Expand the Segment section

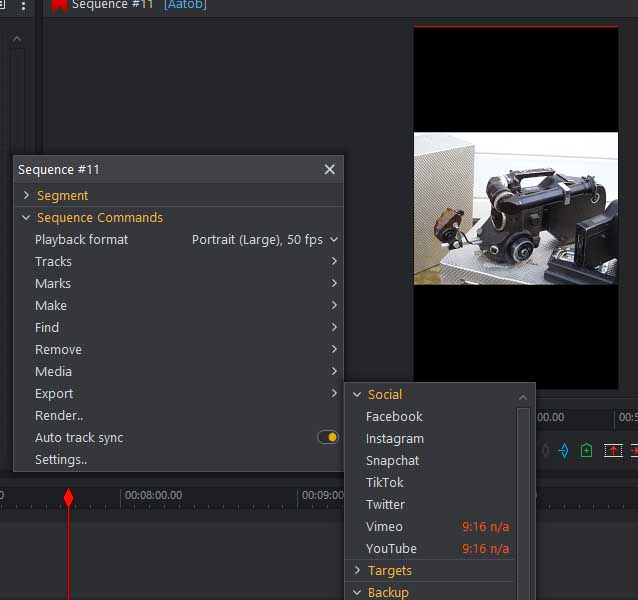tap(26, 195)
